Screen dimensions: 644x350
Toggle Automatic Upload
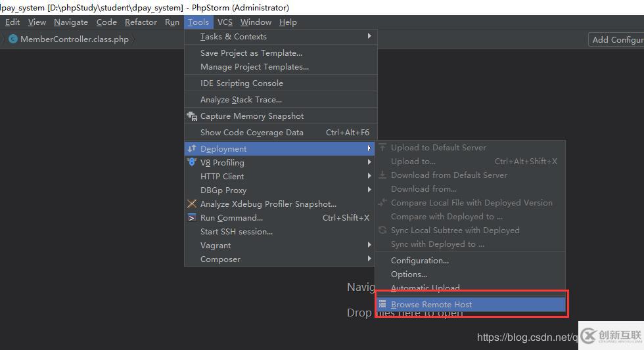coord(471,287)
